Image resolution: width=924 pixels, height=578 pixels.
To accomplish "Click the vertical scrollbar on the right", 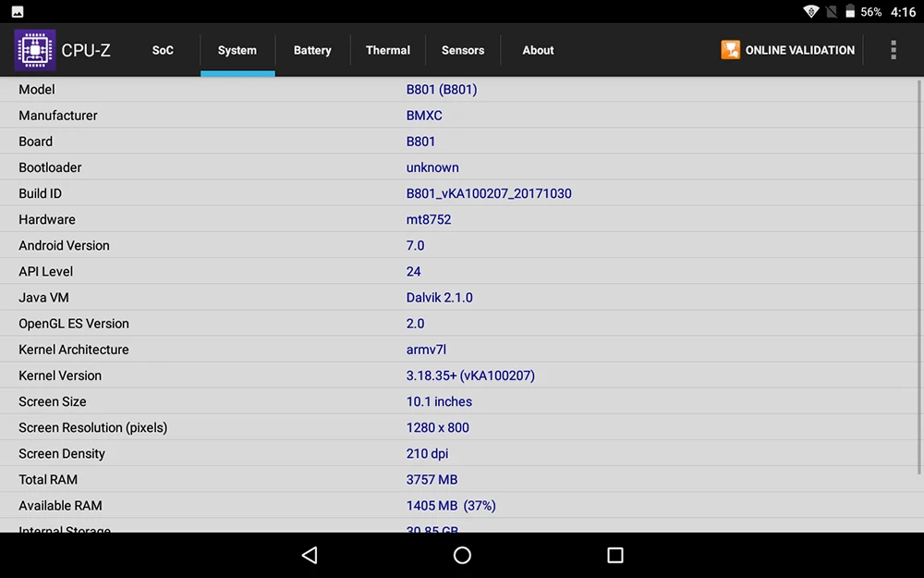I will 919,277.
